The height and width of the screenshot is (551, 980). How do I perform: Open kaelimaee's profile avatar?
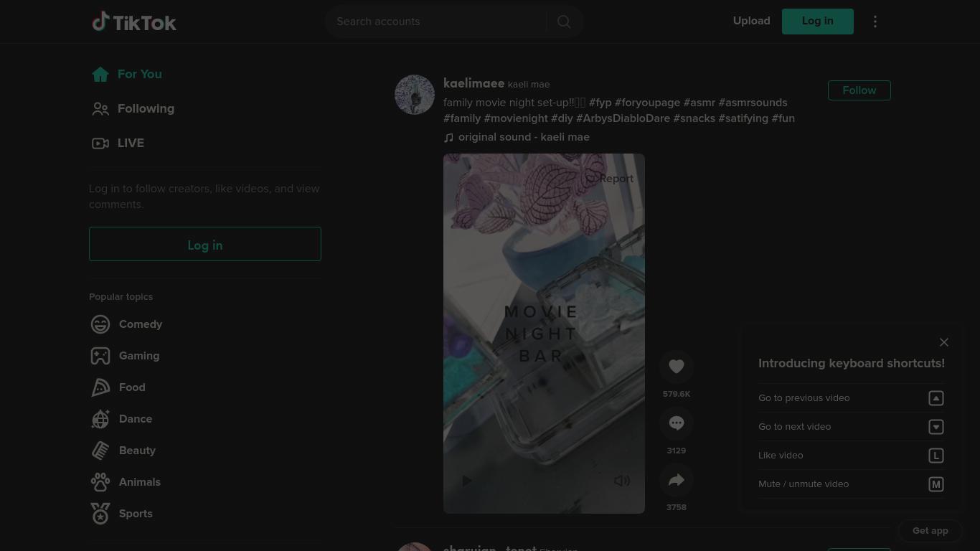pos(415,95)
